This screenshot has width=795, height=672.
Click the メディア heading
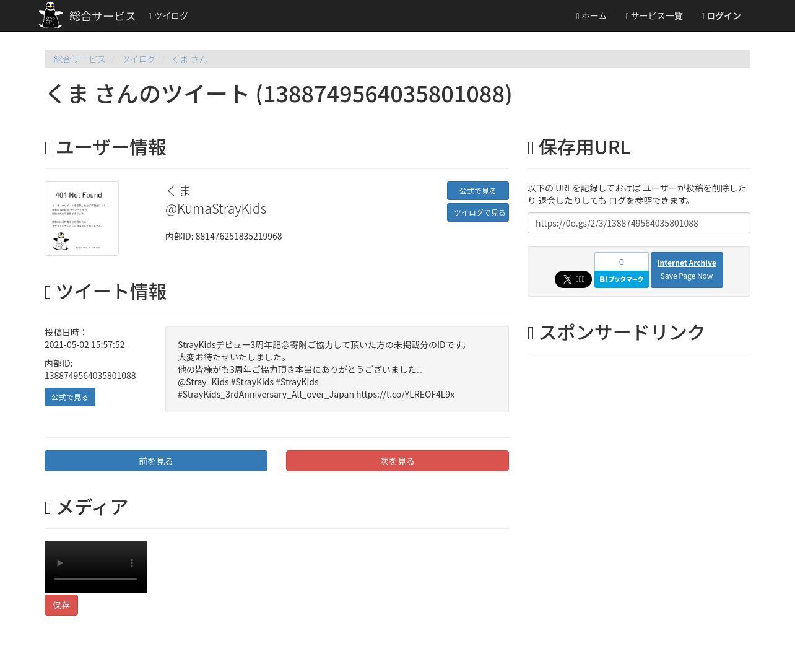(86, 507)
